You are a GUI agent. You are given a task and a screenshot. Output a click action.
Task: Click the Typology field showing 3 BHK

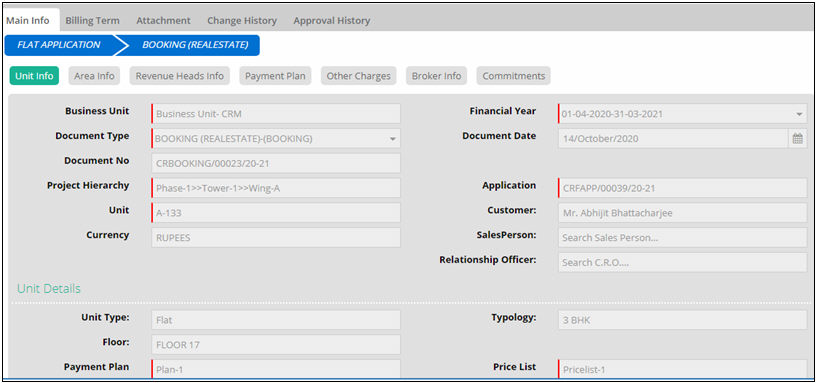[683, 320]
